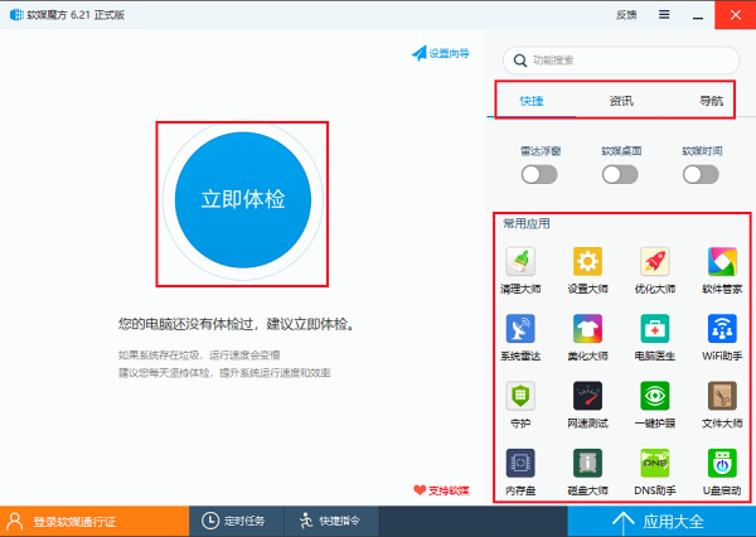The height and width of the screenshot is (537, 756).
Task: Start 网速测试 speed test icon
Action: click(x=588, y=396)
